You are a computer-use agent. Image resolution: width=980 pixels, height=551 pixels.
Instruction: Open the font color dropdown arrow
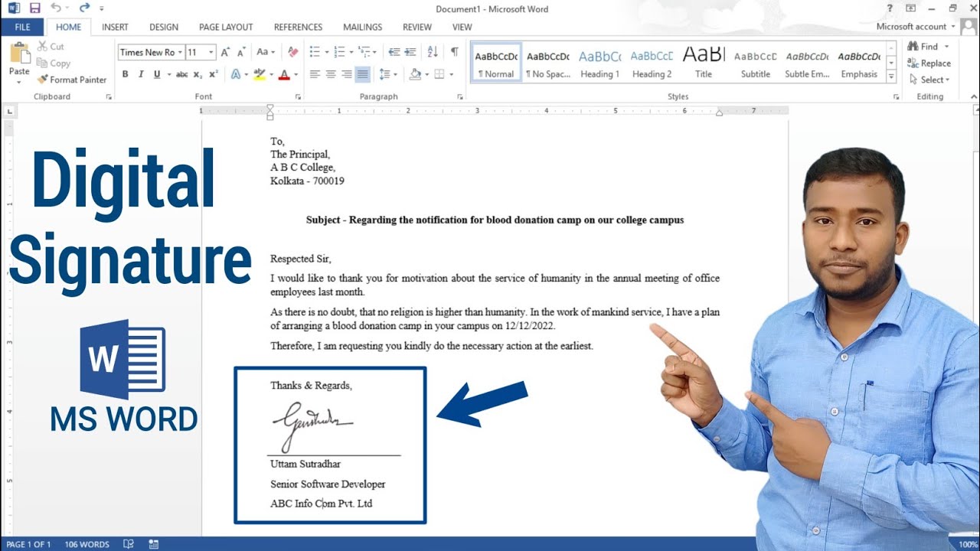point(296,74)
